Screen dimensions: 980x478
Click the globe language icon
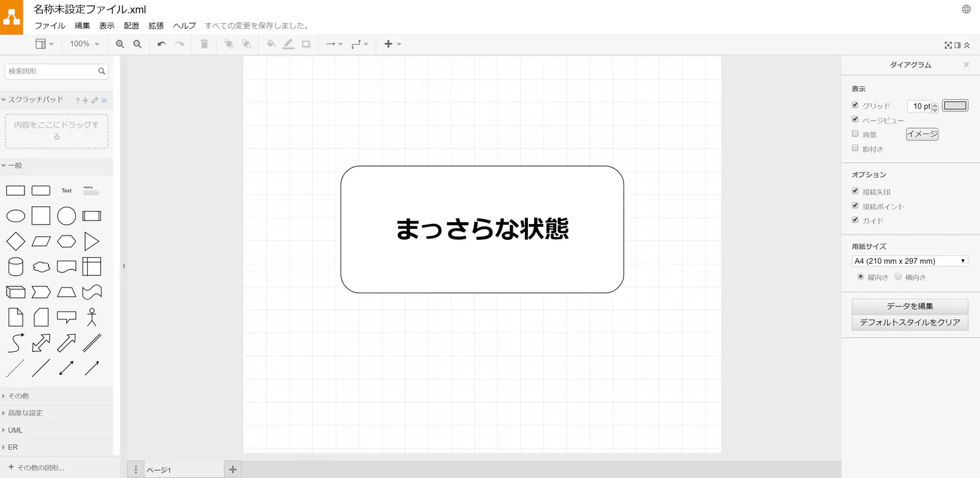click(967, 9)
